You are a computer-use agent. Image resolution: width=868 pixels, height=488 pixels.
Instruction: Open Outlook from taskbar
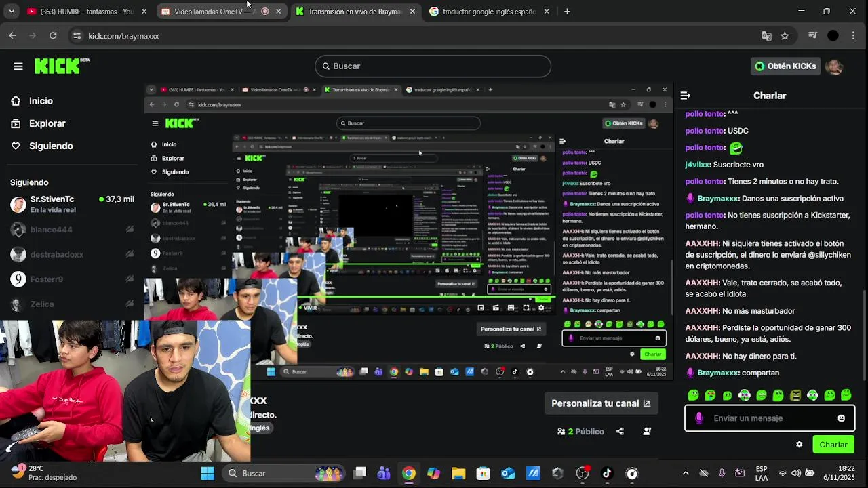coord(508,473)
